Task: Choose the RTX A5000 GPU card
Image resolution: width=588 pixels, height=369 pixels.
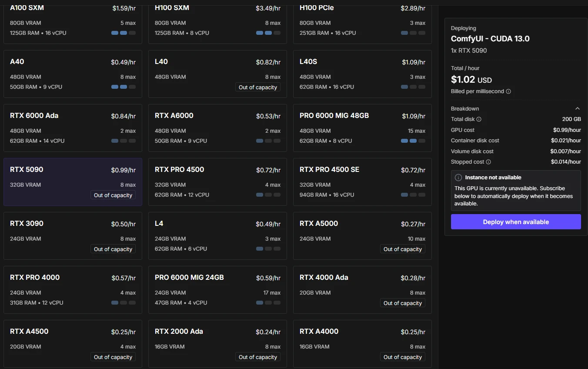Action: [x=362, y=236]
